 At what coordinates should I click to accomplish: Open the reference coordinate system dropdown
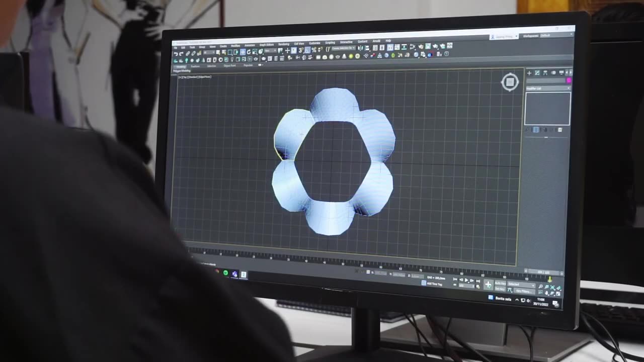coord(271,51)
